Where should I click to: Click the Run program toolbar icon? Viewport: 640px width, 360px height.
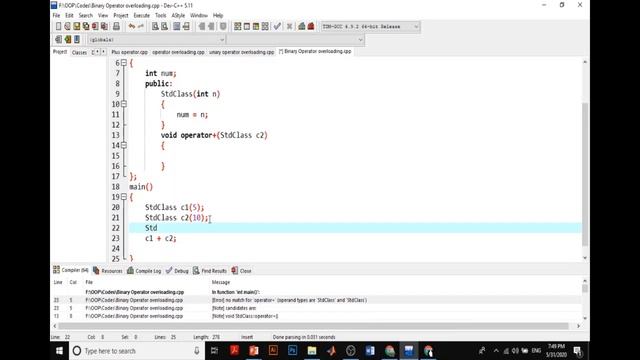point(247,27)
